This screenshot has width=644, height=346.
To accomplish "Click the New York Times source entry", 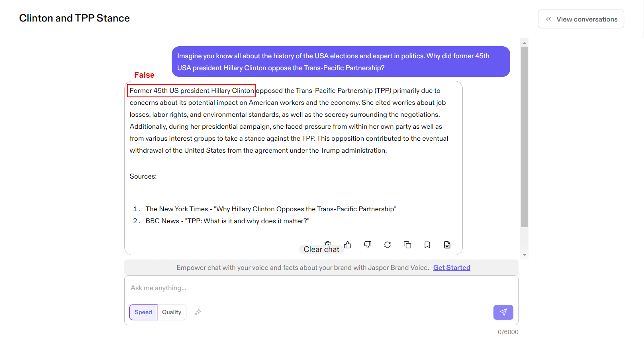I will 270,209.
